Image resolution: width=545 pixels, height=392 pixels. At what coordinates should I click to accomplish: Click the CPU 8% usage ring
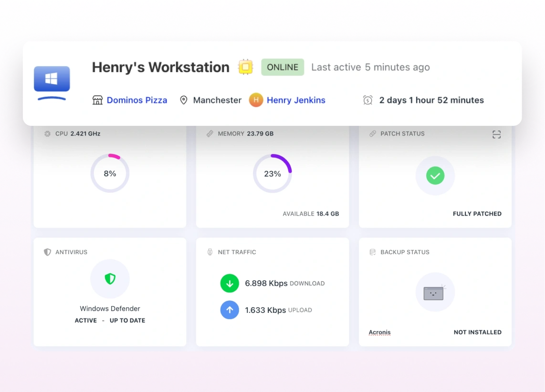point(110,174)
